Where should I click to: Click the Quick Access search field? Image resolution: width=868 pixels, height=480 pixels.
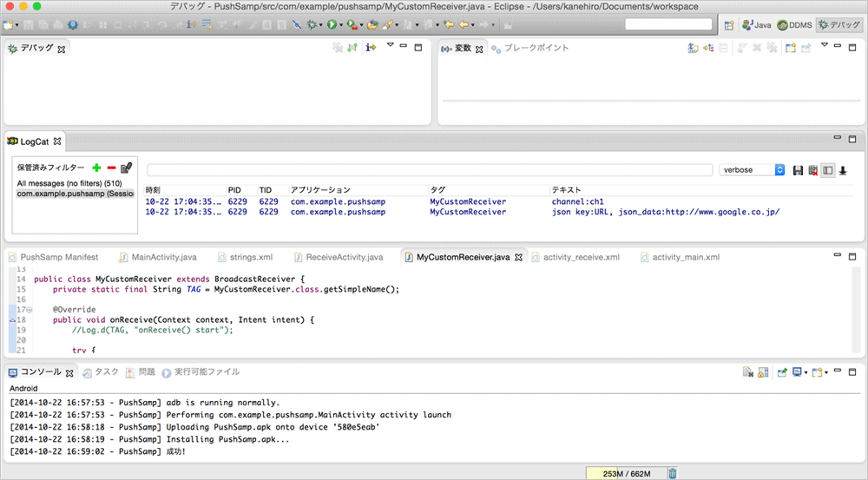668,24
